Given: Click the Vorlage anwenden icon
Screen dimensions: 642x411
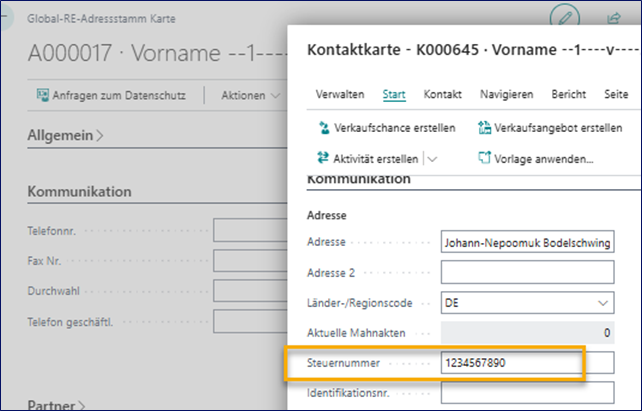Looking at the screenshot, I should [x=484, y=158].
